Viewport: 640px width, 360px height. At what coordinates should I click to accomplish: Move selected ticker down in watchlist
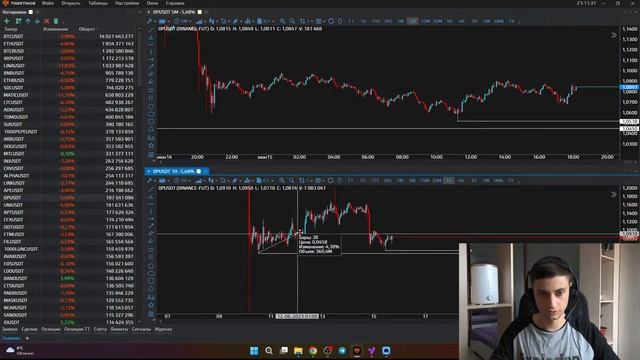(x=37, y=21)
